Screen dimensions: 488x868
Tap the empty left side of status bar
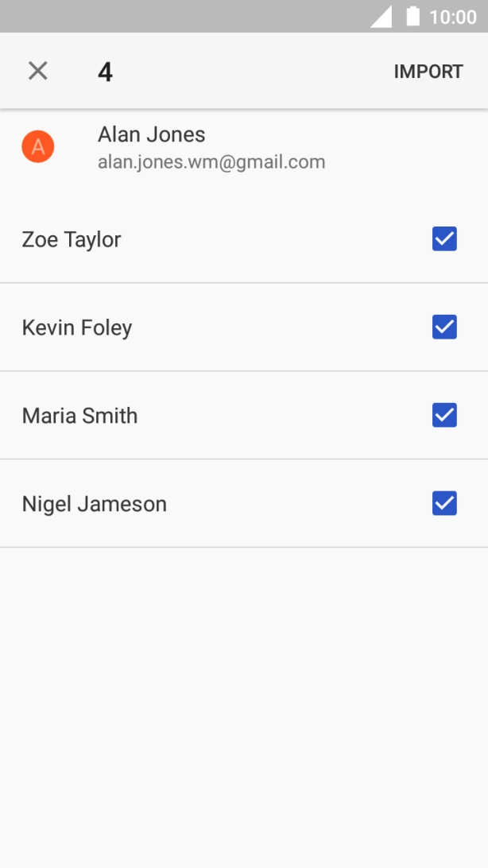pyautogui.click(x=159, y=17)
